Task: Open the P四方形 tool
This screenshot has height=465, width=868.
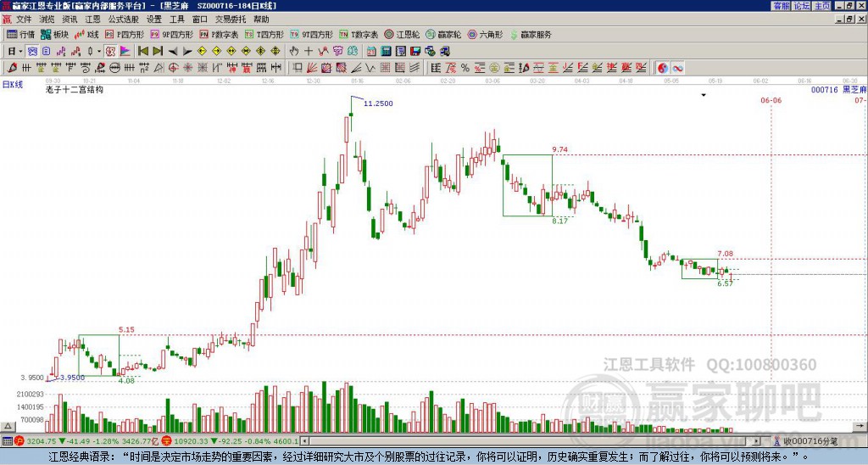Action: (125, 34)
